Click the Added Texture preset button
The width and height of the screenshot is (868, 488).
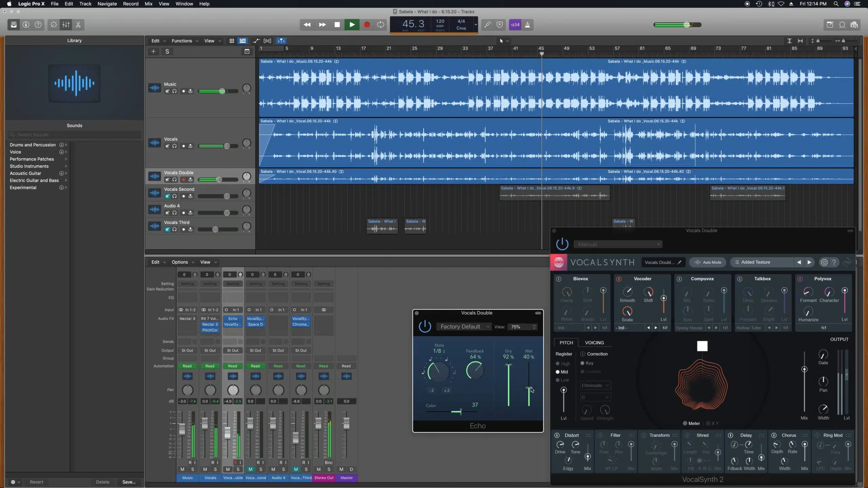pyautogui.click(x=762, y=262)
